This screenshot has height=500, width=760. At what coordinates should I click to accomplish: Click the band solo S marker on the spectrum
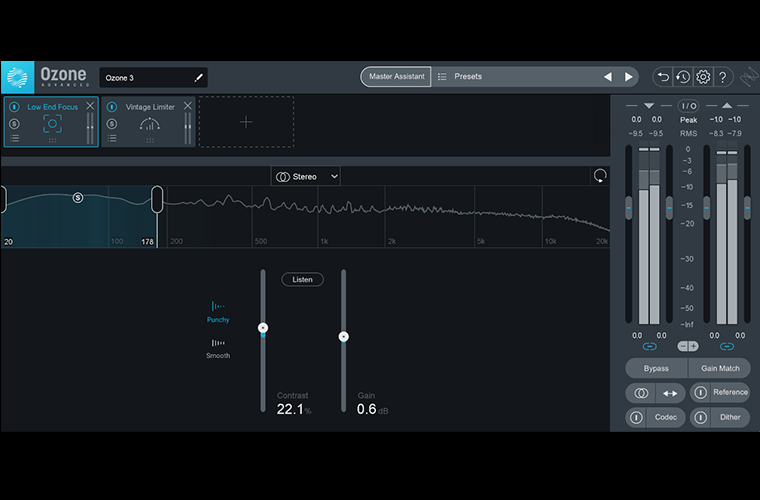pos(78,198)
